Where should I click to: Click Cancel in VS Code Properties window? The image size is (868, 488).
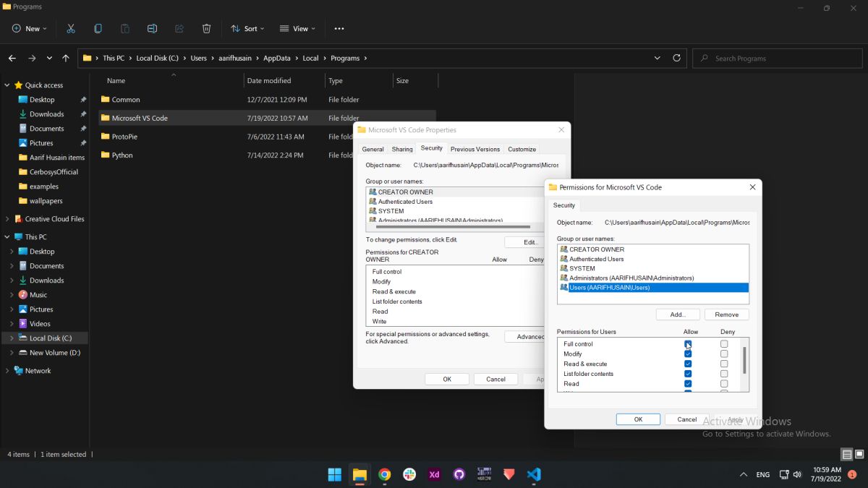[495, 379]
